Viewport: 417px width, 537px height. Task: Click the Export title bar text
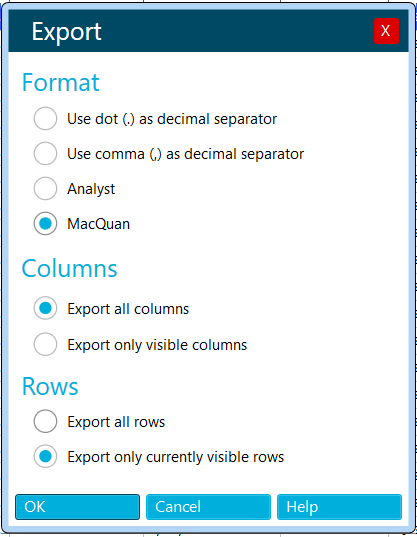[66, 32]
